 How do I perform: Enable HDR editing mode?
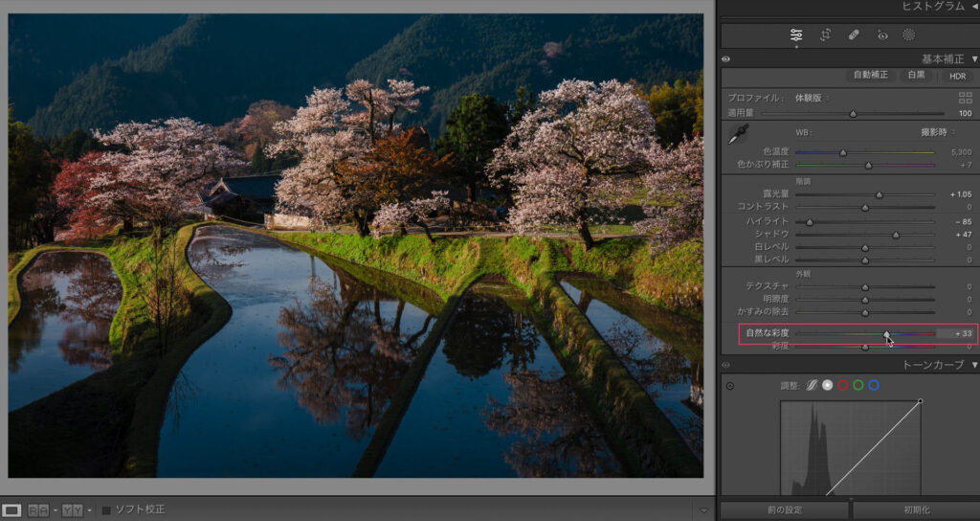point(957,76)
